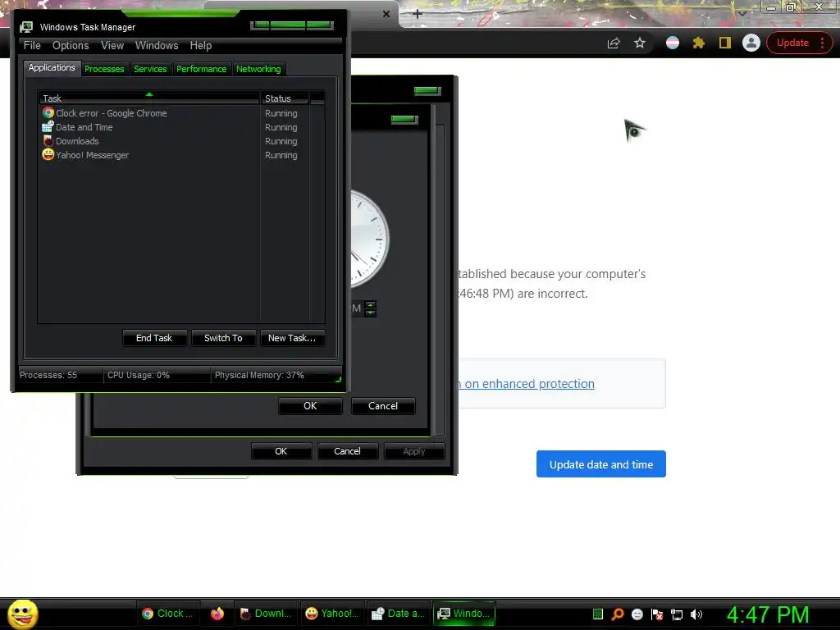Click the red Update button in Chrome
Viewport: 840px width, 630px height.
[x=792, y=43]
